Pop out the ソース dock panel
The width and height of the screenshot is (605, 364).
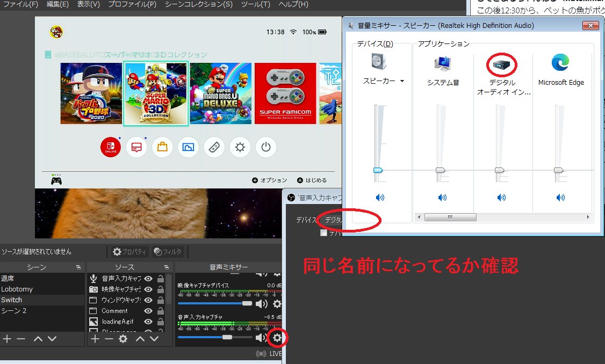click(x=167, y=267)
